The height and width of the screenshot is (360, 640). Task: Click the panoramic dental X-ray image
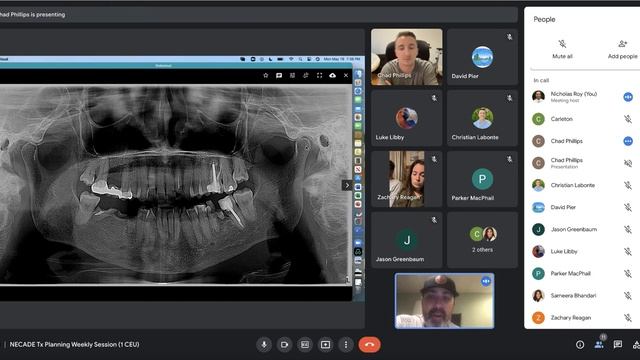[176, 184]
